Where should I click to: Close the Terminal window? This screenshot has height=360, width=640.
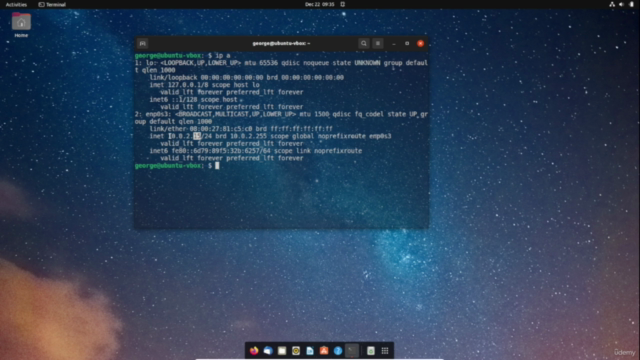pyautogui.click(x=420, y=43)
